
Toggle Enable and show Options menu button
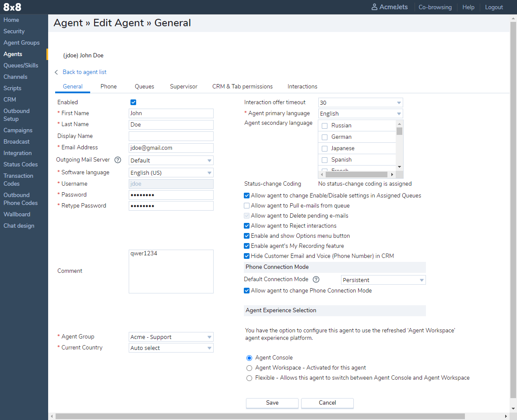(246, 236)
